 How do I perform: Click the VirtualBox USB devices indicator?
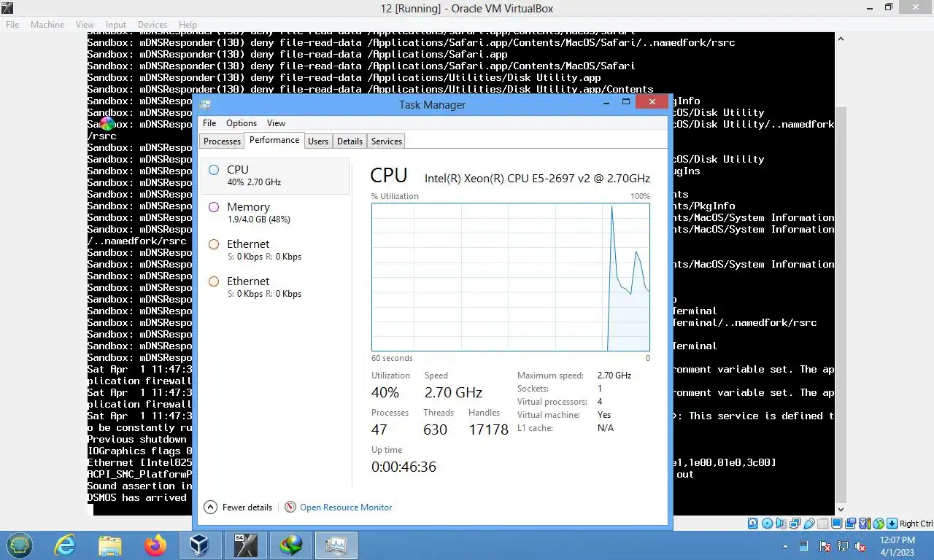(x=809, y=524)
